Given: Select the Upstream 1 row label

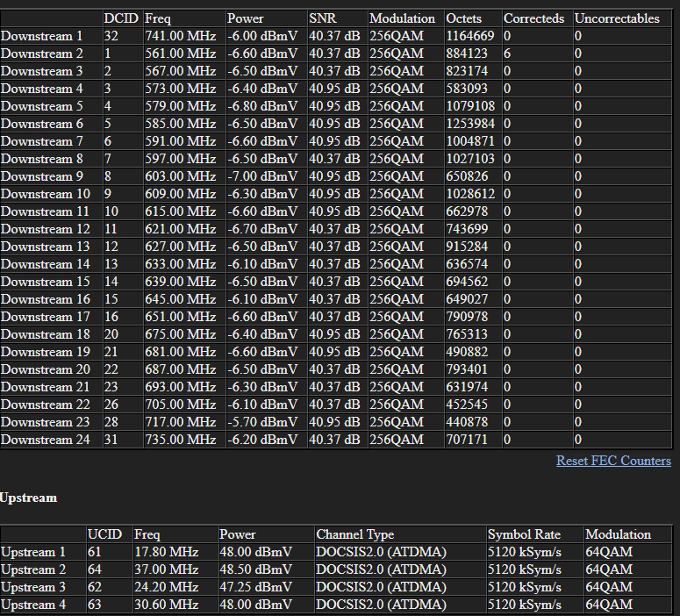Looking at the screenshot, I should (x=33, y=552).
